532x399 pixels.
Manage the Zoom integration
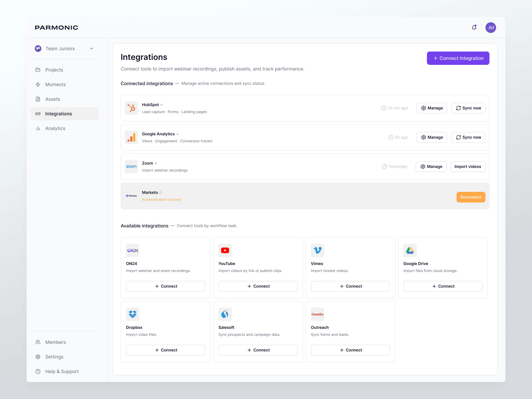point(431,167)
